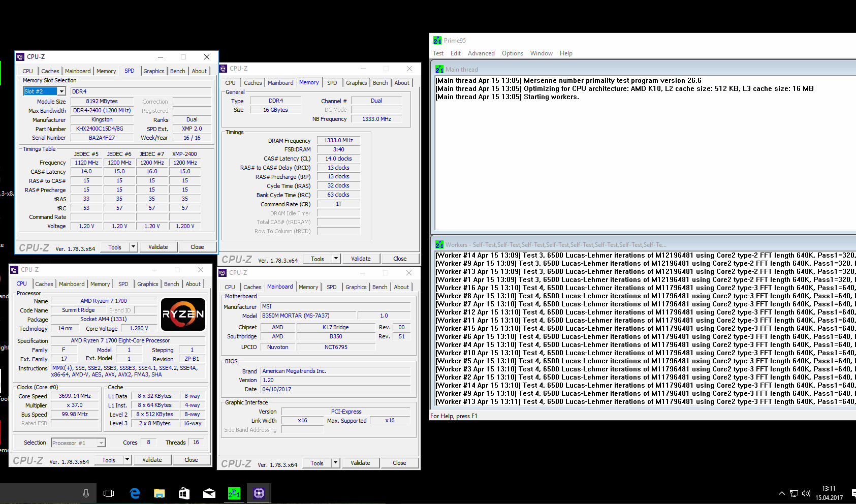Click Validate in SPD CPU-Z window

tap(158, 247)
